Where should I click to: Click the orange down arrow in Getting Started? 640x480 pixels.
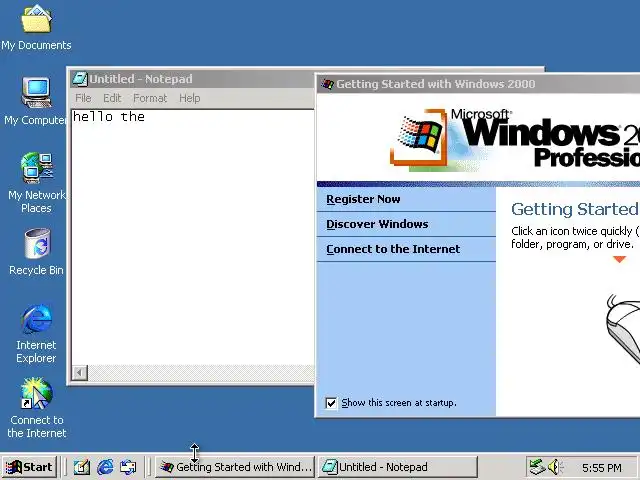(620, 259)
